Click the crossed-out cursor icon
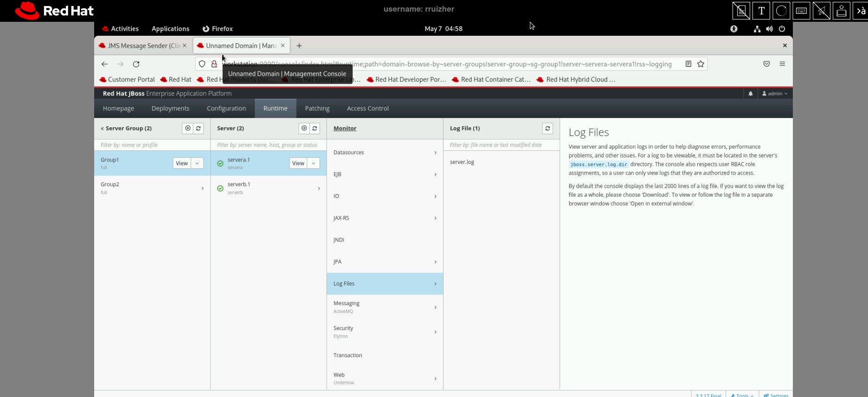Screen dimensions: 868x397 822,11
